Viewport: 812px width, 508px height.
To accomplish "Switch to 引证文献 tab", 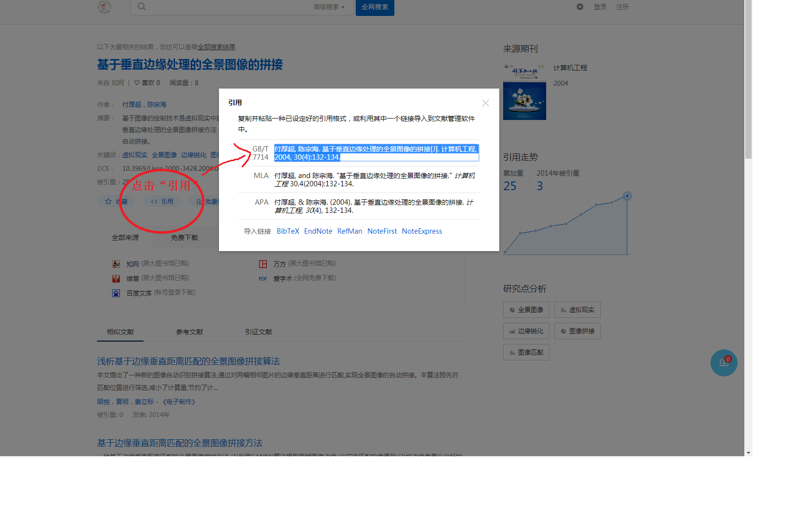I will [259, 332].
